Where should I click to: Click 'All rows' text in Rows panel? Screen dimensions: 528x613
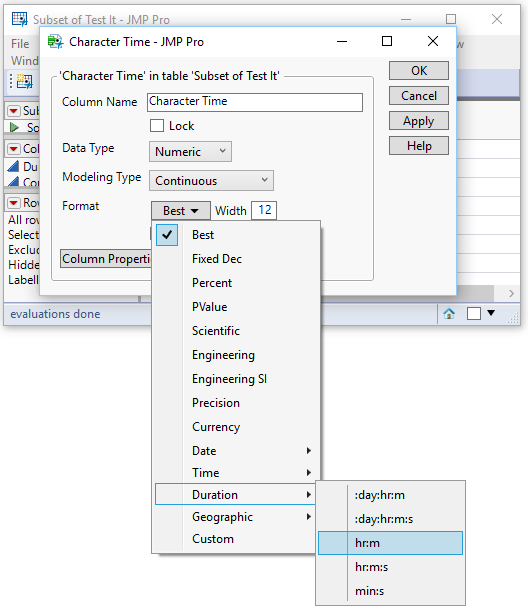click(23, 220)
